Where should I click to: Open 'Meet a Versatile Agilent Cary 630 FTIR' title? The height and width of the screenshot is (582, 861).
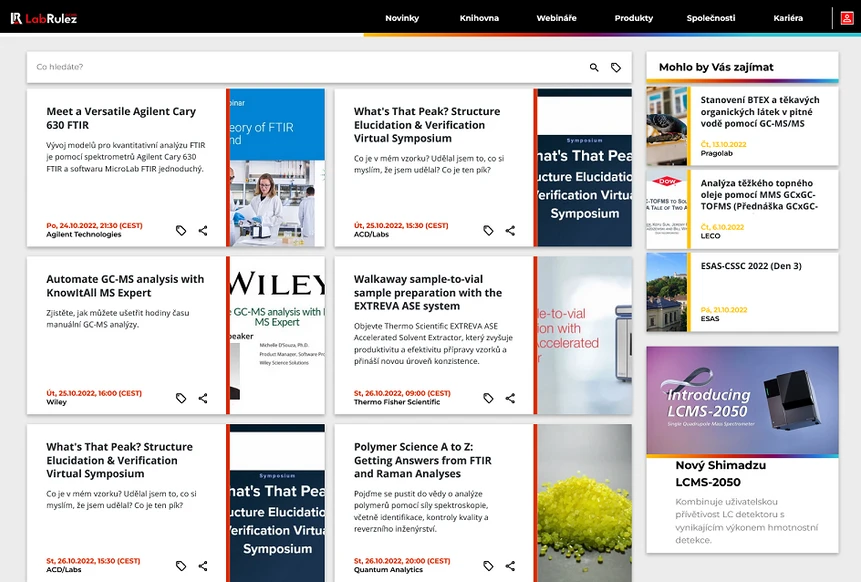tap(121, 118)
